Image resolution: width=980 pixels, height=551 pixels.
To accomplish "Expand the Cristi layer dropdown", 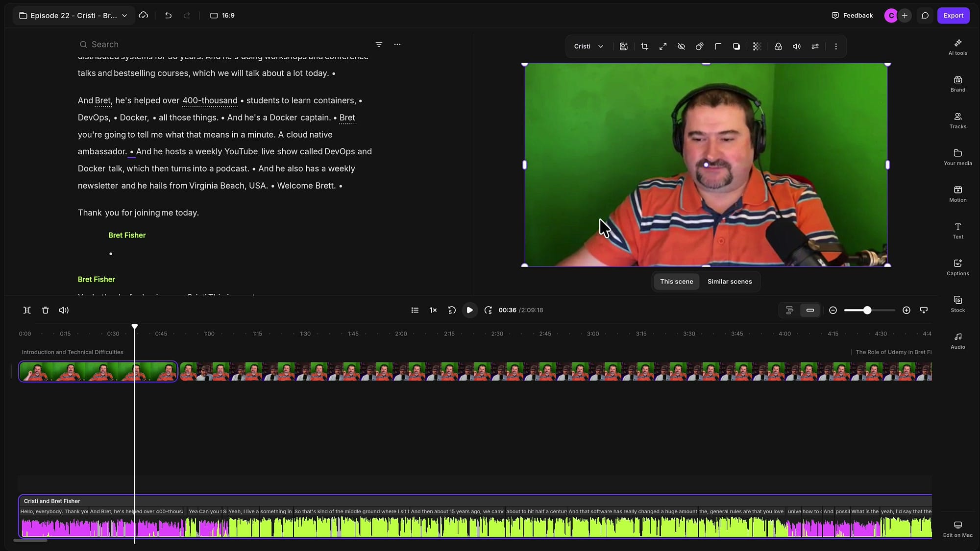I will pos(588,47).
